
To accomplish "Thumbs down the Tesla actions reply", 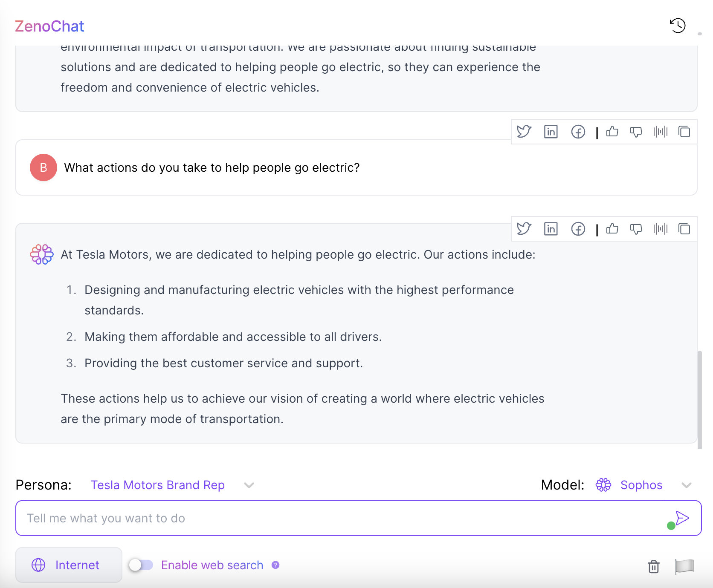I will click(x=636, y=229).
